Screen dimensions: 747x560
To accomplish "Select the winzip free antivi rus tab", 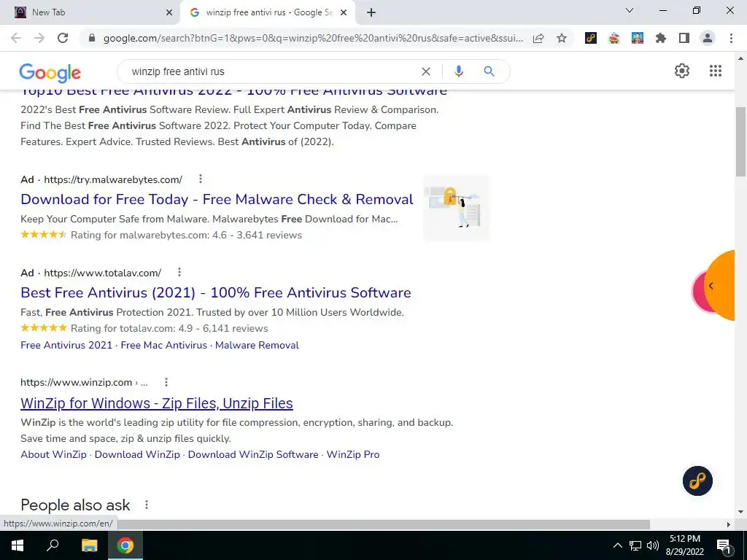I will pos(268,12).
